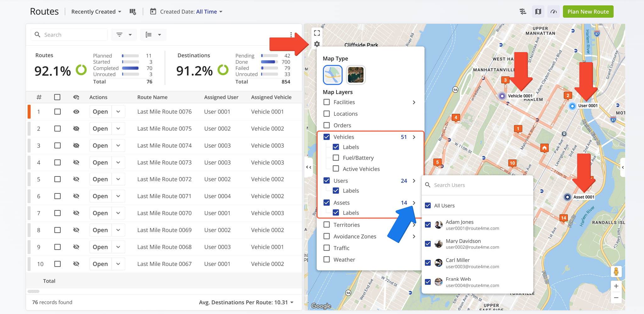The height and width of the screenshot is (314, 644).
Task: Sort by Assigned Vehicle column header
Action: coord(271,97)
